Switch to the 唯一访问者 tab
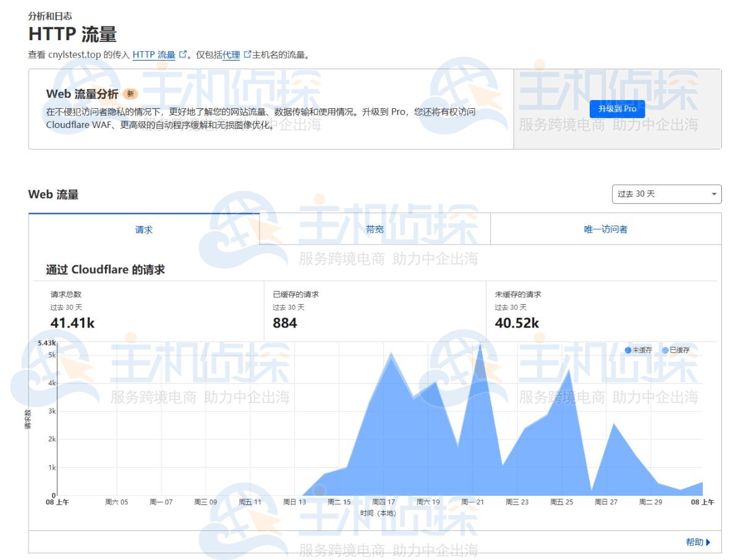This screenshot has width=730, height=560. point(606,229)
